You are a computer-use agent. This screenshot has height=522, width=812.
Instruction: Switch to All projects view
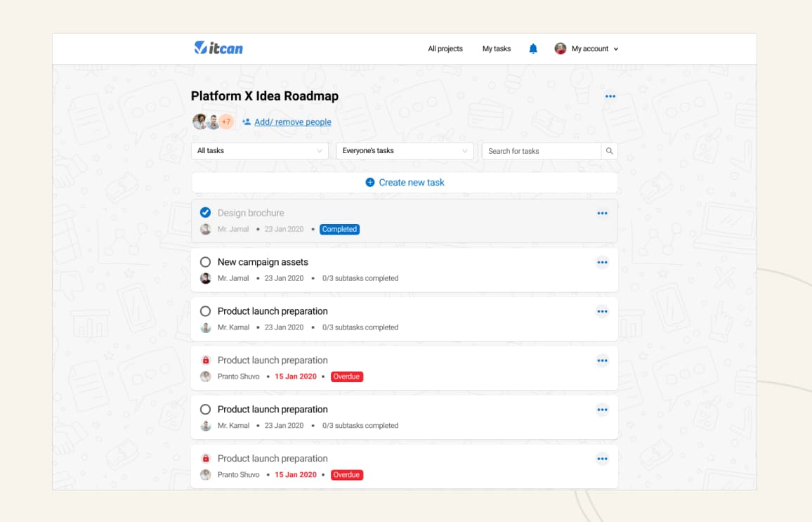coord(445,48)
